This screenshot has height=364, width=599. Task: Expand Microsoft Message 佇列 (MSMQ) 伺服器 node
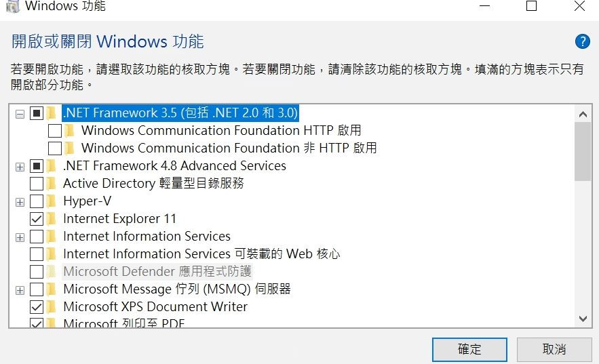tap(20, 289)
